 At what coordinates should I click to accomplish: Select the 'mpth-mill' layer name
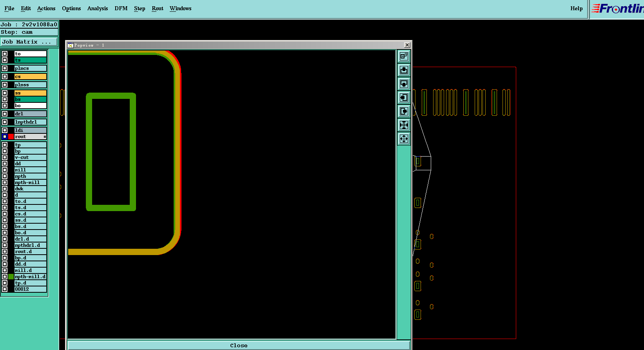[31, 182]
